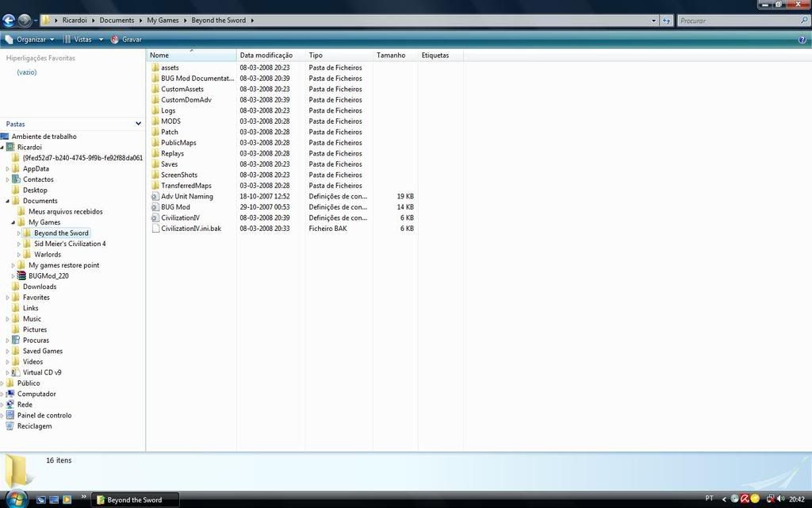The width and height of the screenshot is (812, 508).
Task: Collapse the Pastas pane chevron
Action: coord(138,124)
